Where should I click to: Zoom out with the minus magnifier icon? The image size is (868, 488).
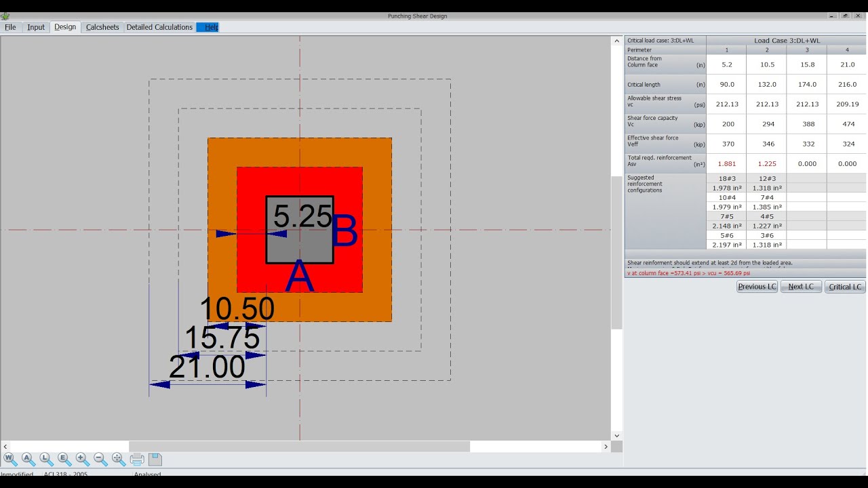[x=100, y=459]
